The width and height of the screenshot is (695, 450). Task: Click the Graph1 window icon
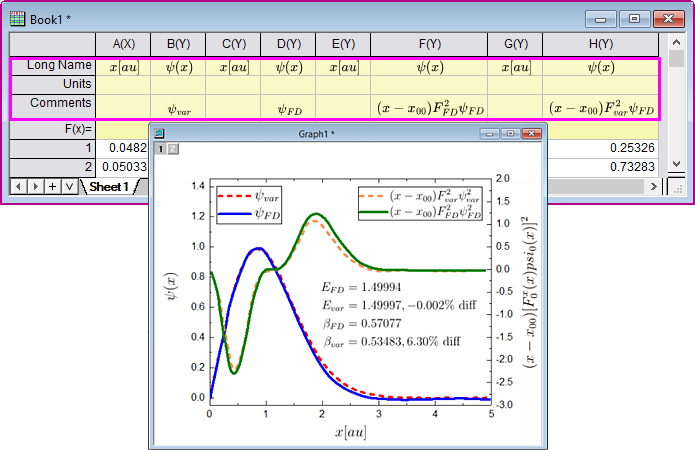[x=160, y=133]
